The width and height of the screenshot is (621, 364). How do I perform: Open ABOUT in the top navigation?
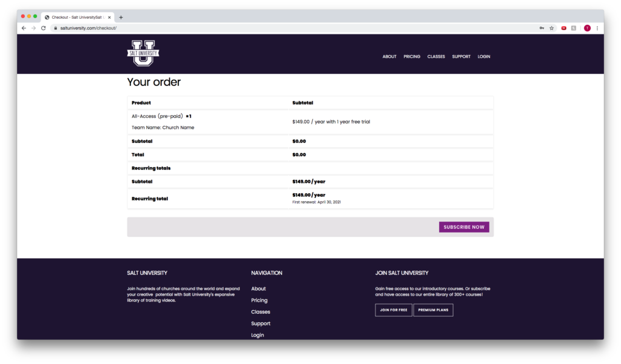click(x=389, y=56)
